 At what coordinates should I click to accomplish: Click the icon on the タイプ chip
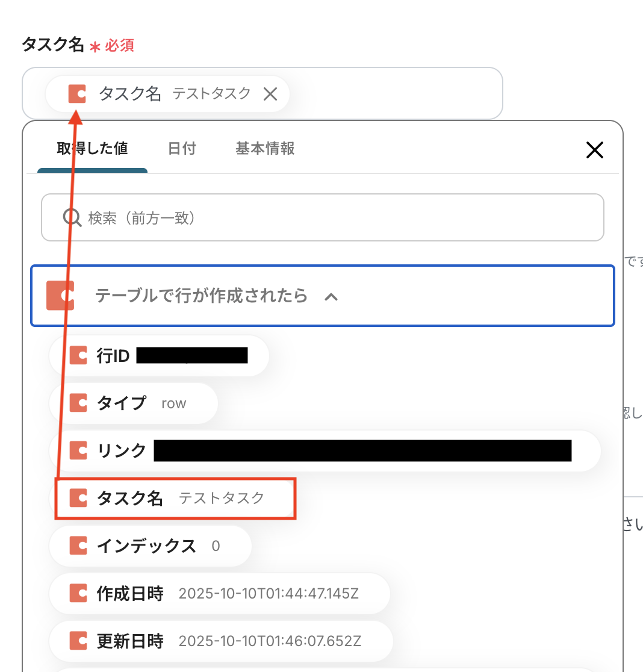click(78, 403)
